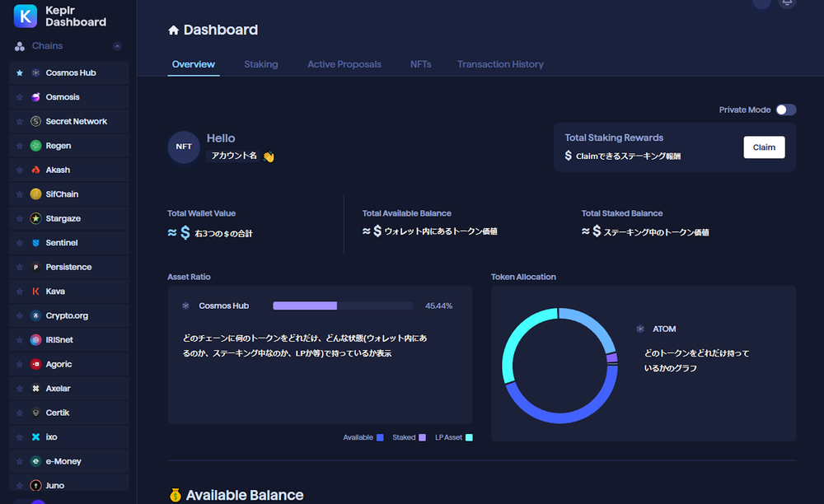Screen dimensions: 824x504
Task: Click the ATOM token legend entry
Action: tap(656, 329)
